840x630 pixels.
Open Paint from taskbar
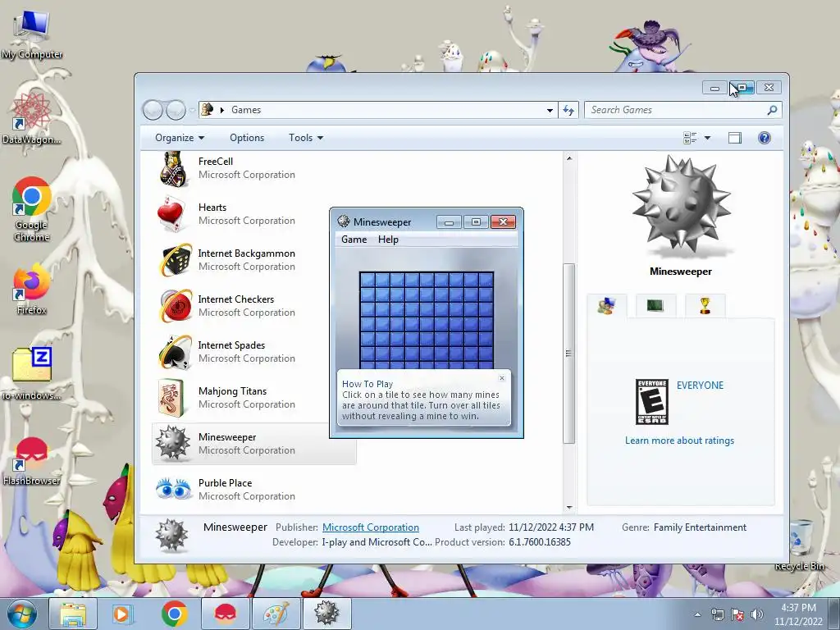tap(276, 614)
